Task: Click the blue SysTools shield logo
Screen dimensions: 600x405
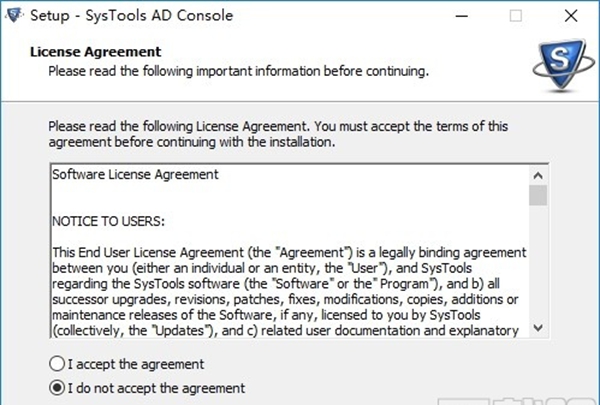Action: [563, 65]
